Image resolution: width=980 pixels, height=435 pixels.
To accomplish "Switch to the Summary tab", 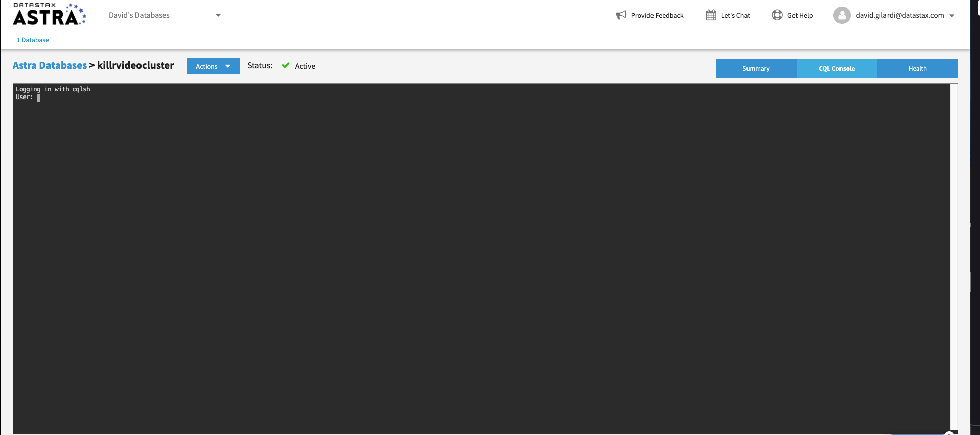I will 756,69.
